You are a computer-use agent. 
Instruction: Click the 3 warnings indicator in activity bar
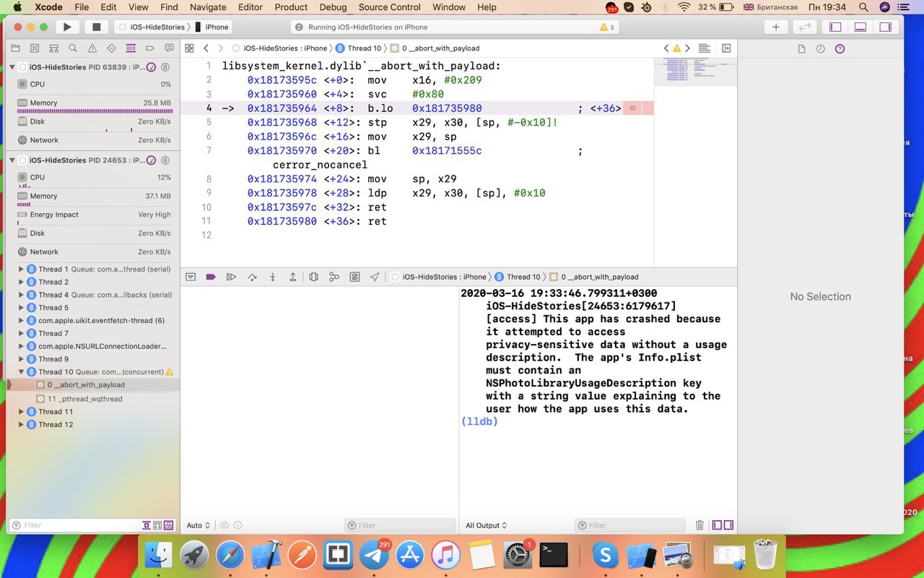pyautogui.click(x=607, y=27)
